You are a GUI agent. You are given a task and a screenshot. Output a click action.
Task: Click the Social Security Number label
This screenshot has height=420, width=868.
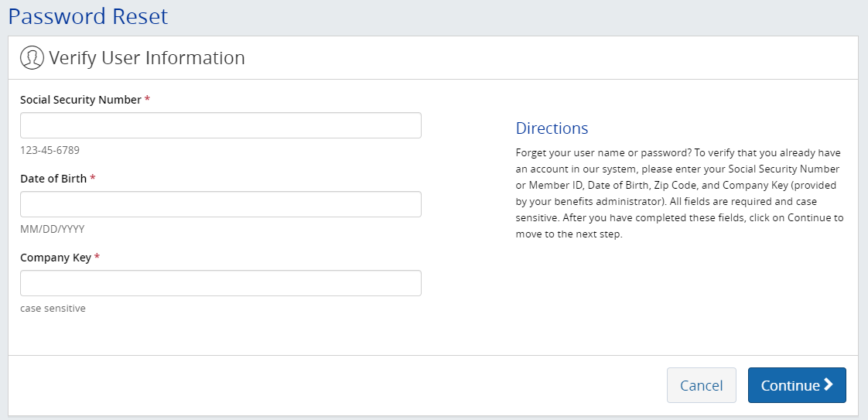tap(80, 100)
